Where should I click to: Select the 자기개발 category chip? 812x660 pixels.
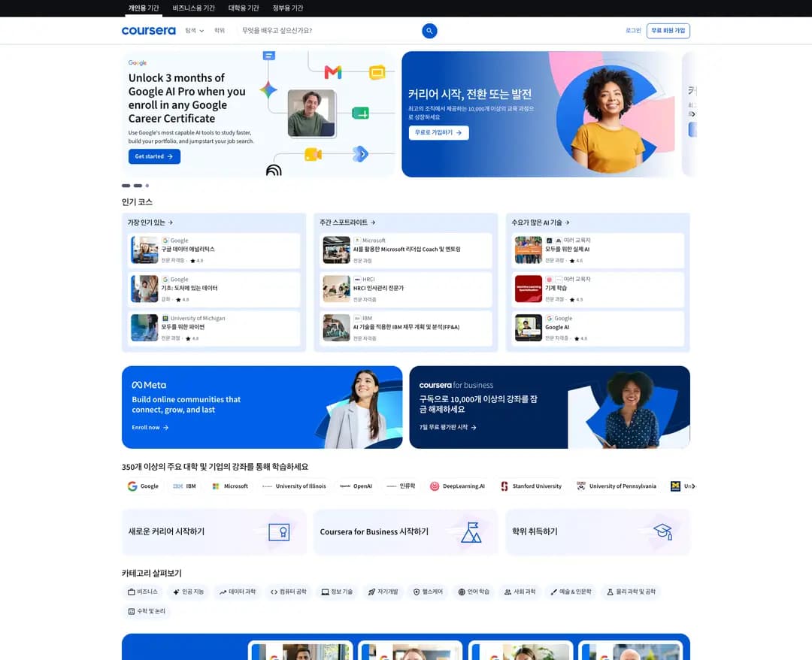pos(383,592)
